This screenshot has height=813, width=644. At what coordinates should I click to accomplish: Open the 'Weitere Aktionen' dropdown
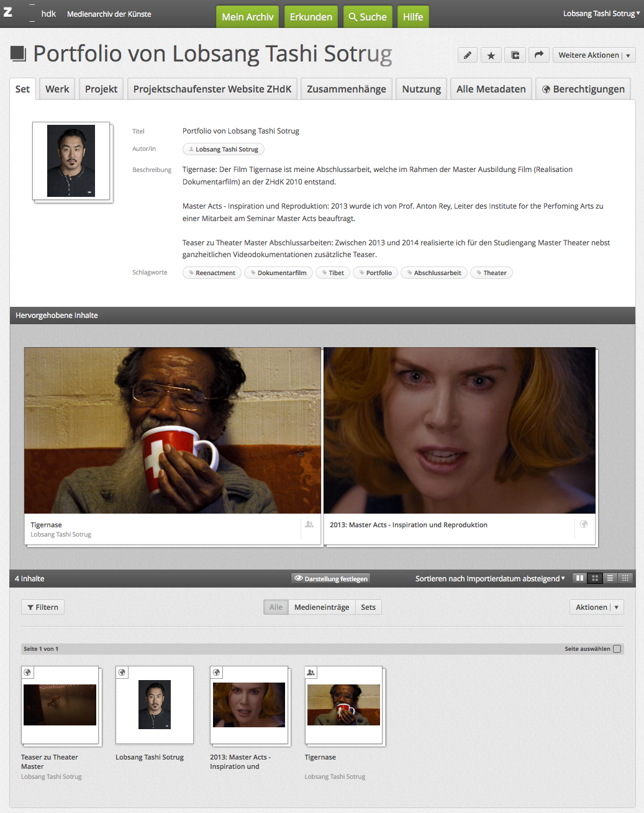594,55
